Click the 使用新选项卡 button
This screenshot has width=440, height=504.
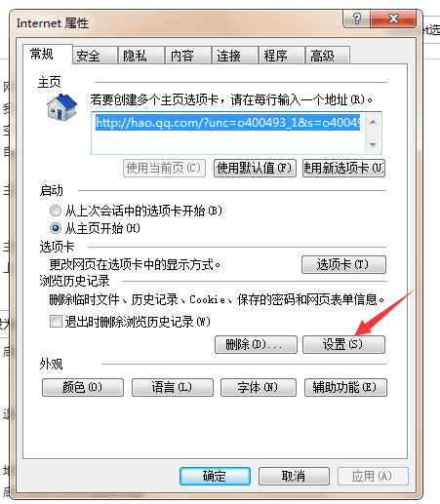point(343,168)
